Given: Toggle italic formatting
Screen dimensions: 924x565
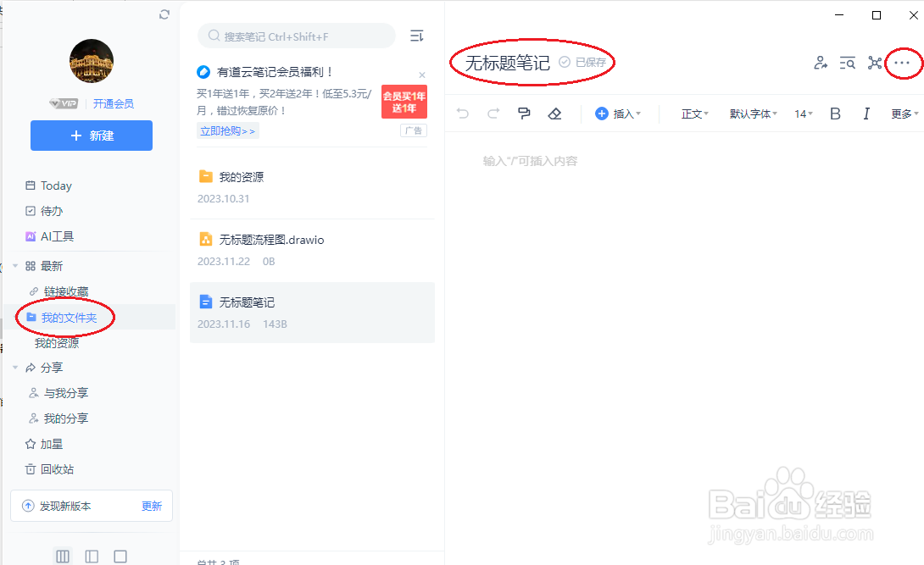Looking at the screenshot, I should (x=866, y=114).
